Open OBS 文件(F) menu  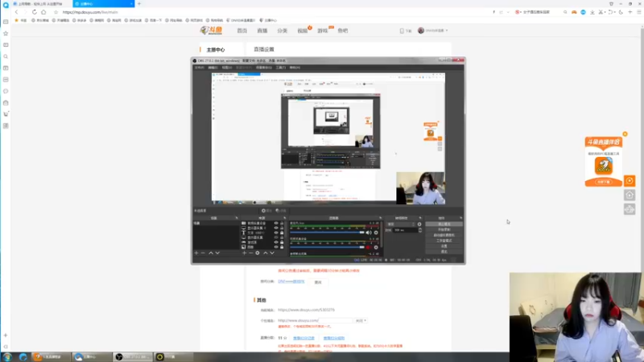click(199, 68)
